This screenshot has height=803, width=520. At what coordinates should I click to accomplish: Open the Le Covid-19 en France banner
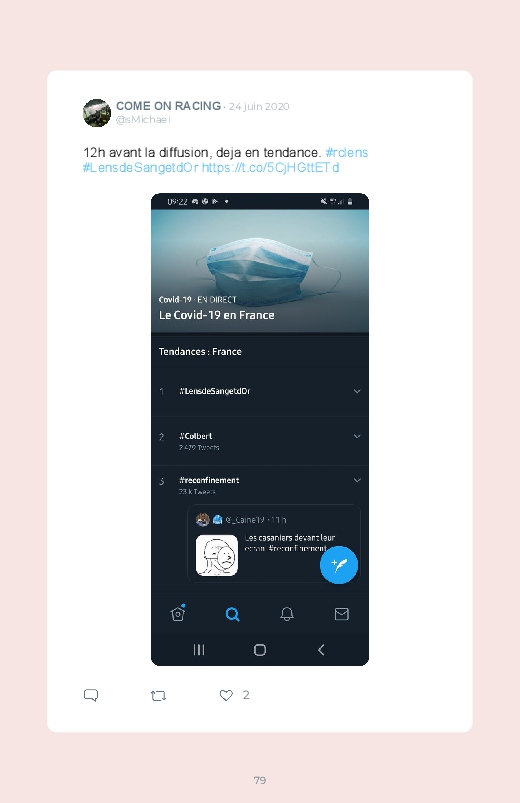[x=260, y=271]
